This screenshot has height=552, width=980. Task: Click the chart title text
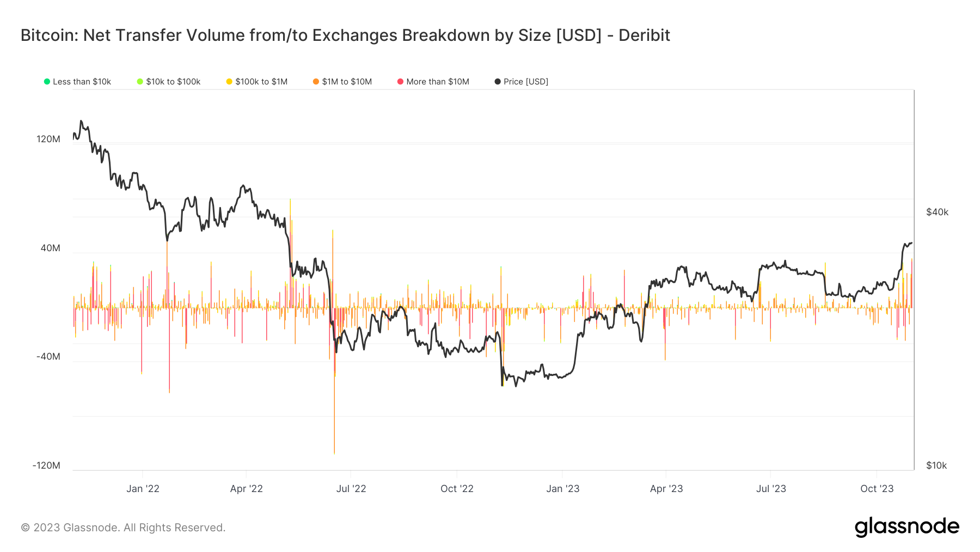(x=345, y=35)
